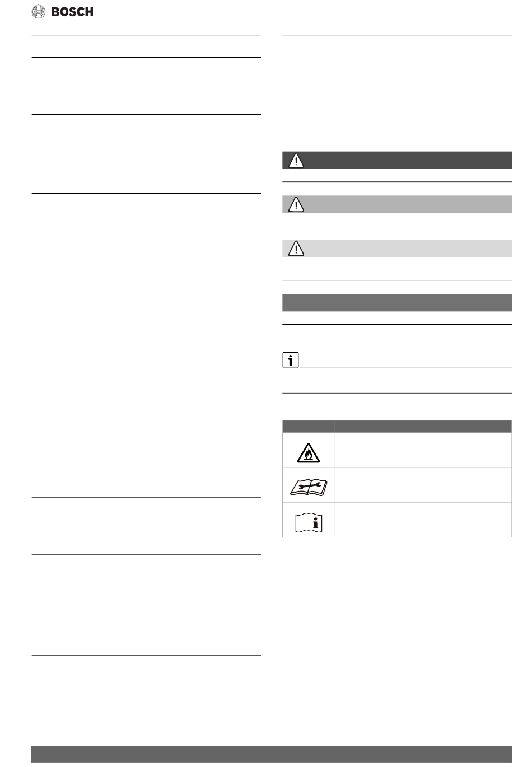Screen dimensions: 532x767
Task: Click the description cell beside the info book symbol
Action: pyautogui.click(x=423, y=520)
